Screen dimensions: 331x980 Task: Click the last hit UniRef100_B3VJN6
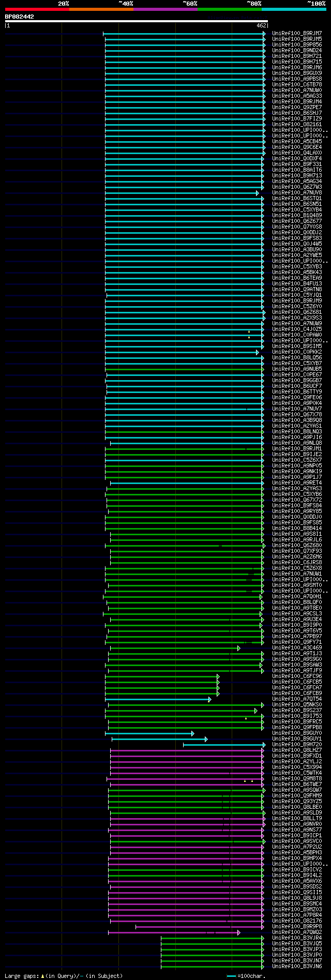coord(297,967)
